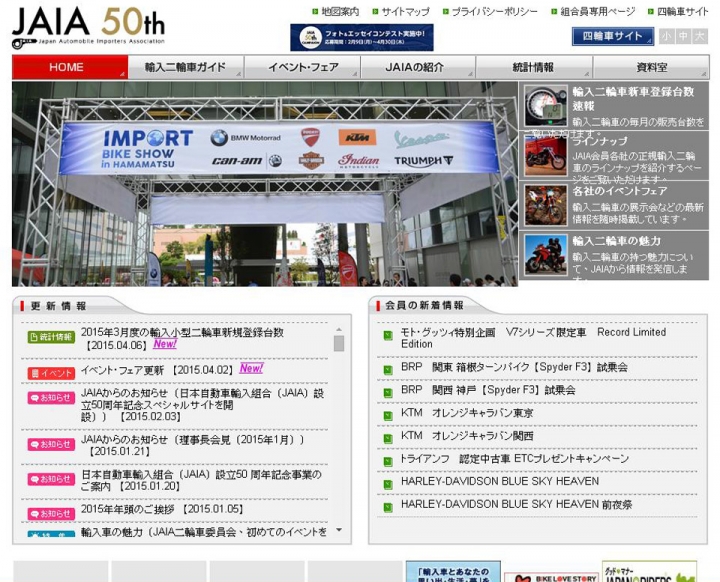Open the 組合員専用ページ link
Screen dimensions: 720x582
[598, 11]
